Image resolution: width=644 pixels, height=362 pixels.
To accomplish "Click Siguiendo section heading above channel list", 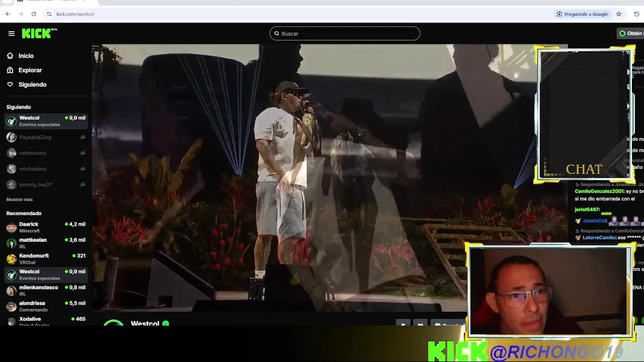I will pyautogui.click(x=19, y=107).
